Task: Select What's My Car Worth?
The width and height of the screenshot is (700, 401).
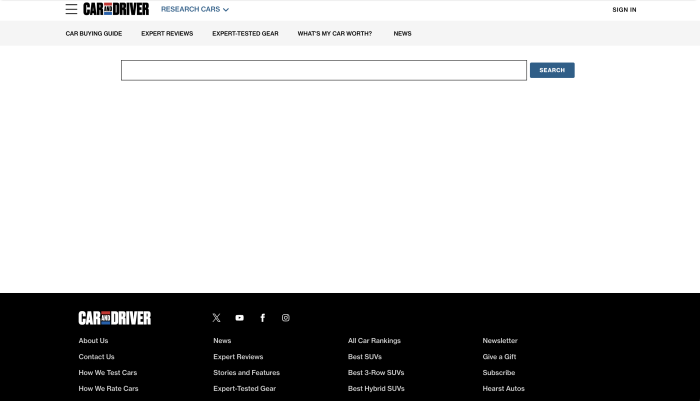Action: [x=335, y=33]
